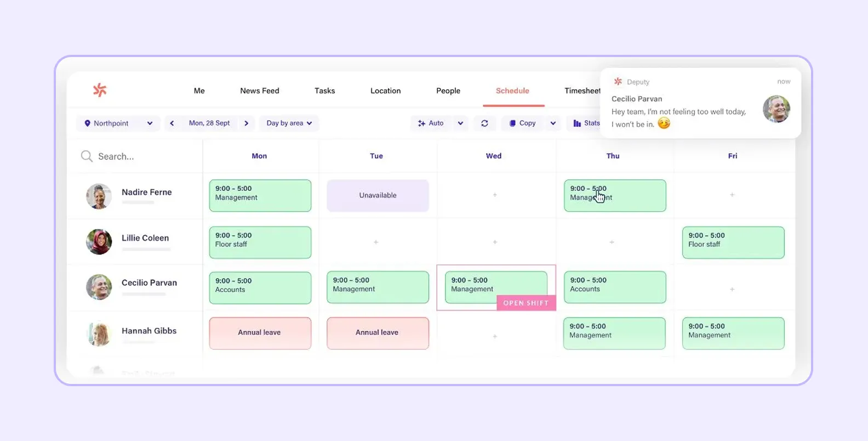Screen dimensions: 868x441
Task: Click Cecilio Parvan's avatar in employee list
Action: (x=99, y=287)
